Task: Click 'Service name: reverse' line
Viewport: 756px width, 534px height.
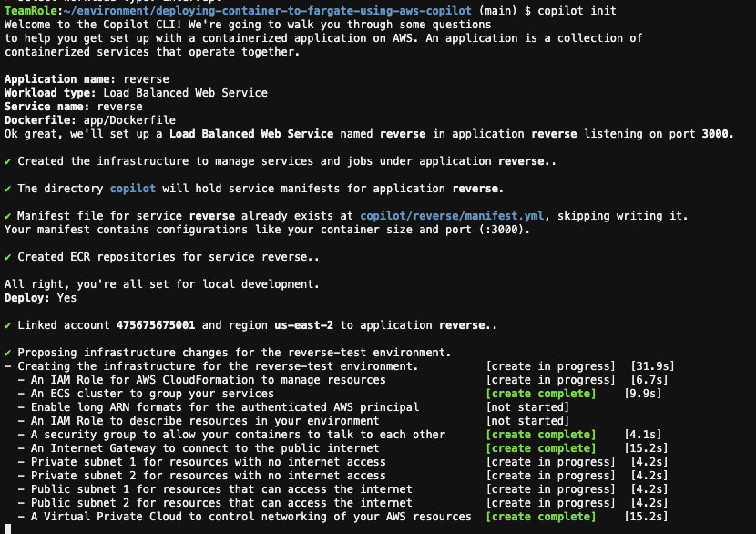Action: pos(73,106)
